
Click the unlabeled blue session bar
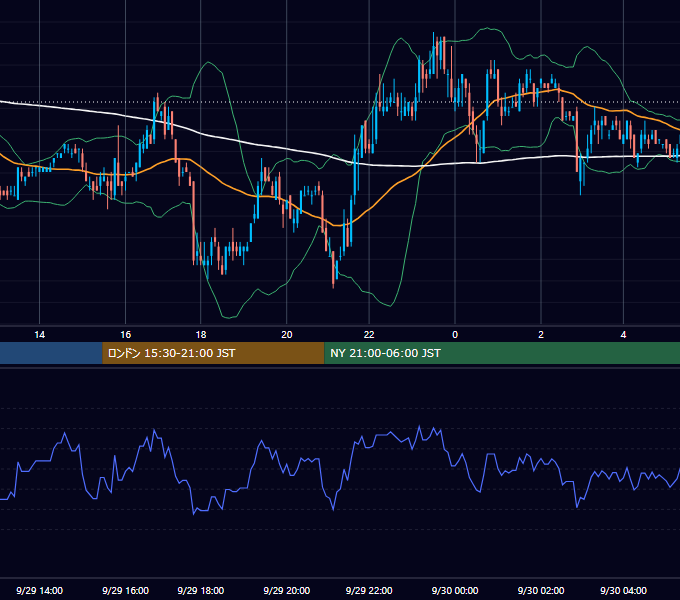51,353
